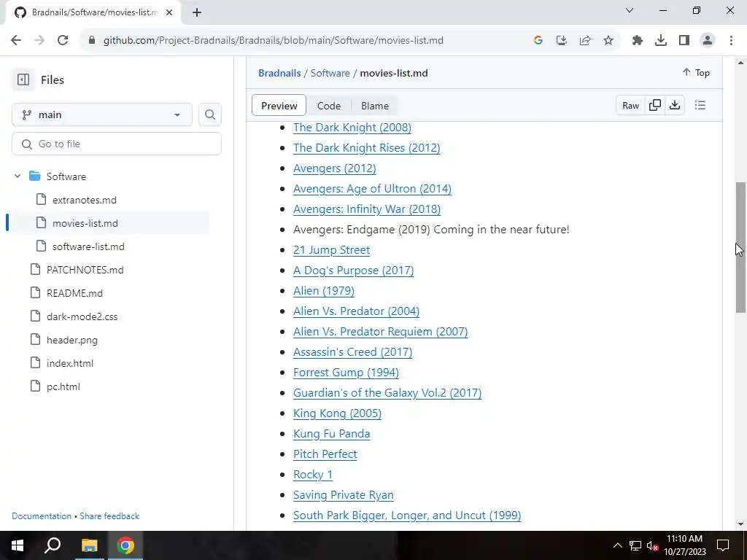Viewport: 747px width, 560px height.
Task: Switch to Blame tab
Action: point(374,106)
